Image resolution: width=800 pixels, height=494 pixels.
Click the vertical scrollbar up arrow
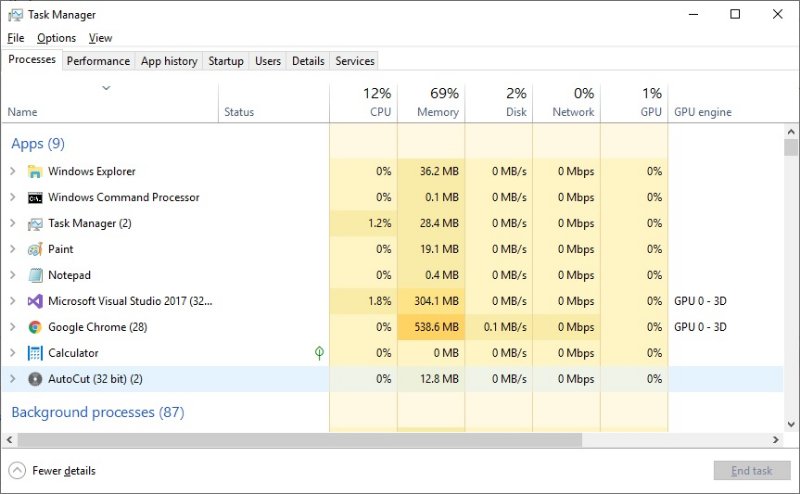tap(791, 132)
